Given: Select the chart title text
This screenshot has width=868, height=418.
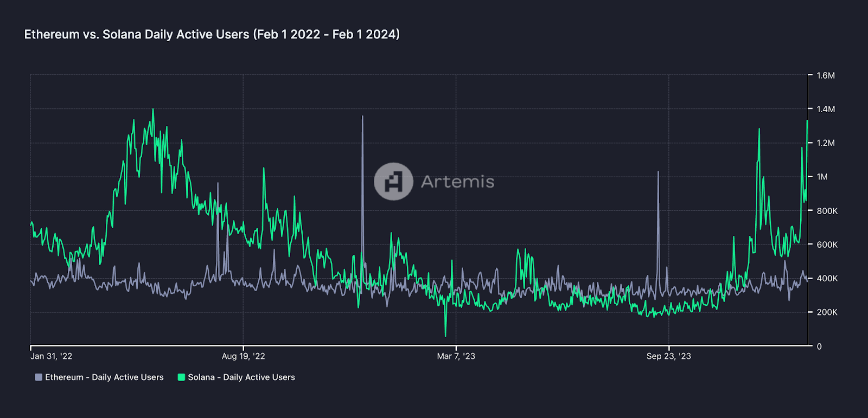Looking at the screenshot, I should (212, 34).
